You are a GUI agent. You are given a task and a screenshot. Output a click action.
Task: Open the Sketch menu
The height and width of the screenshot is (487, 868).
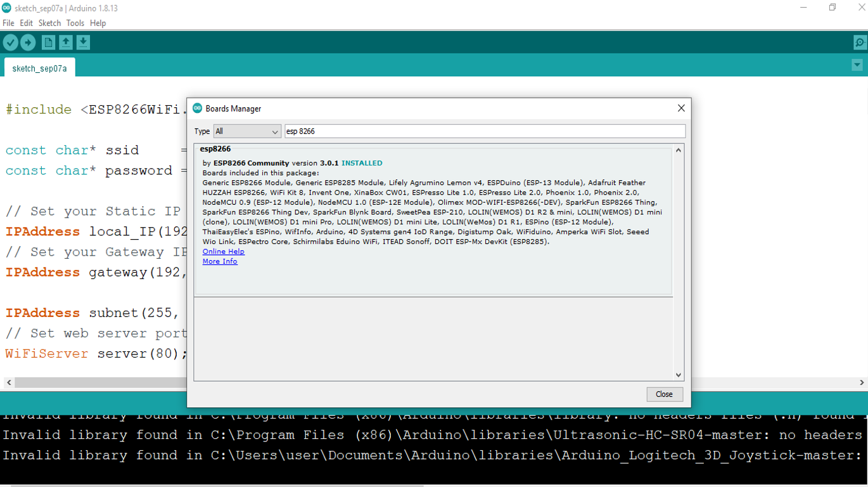click(x=49, y=23)
